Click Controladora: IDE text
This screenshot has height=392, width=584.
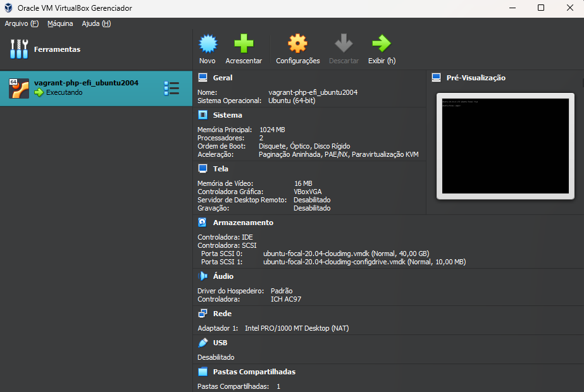(x=225, y=237)
